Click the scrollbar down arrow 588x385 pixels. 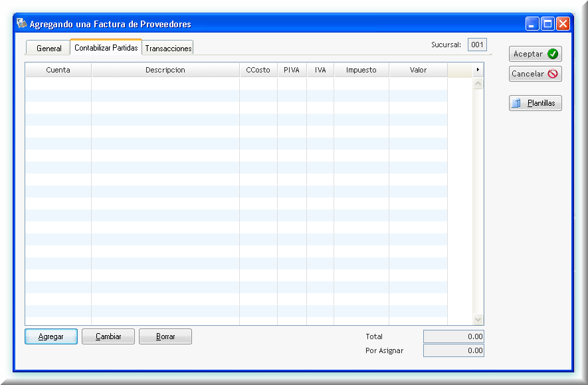click(x=478, y=319)
